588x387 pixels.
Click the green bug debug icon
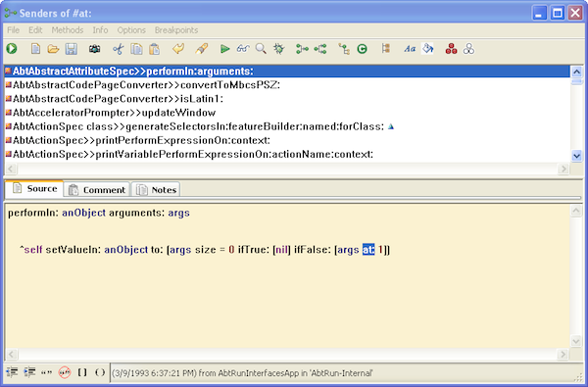pos(279,49)
